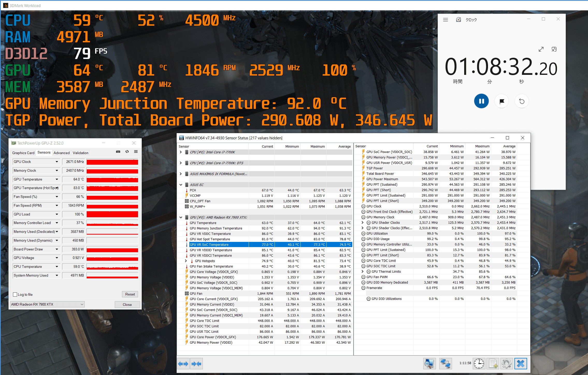The height and width of the screenshot is (375, 588).
Task: Maximize the Clock app window
Action: point(543,19)
